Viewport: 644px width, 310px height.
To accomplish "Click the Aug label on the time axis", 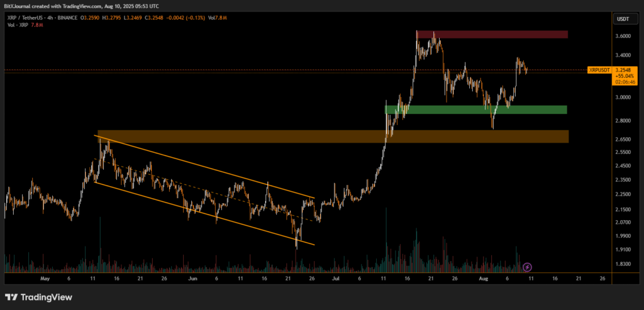I will pyautogui.click(x=483, y=277).
